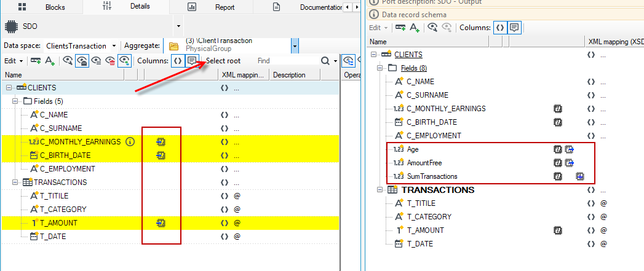Screen dimensions: 644x271
Task: Collapse CLIENTS node in right tree
Action: click(x=374, y=54)
